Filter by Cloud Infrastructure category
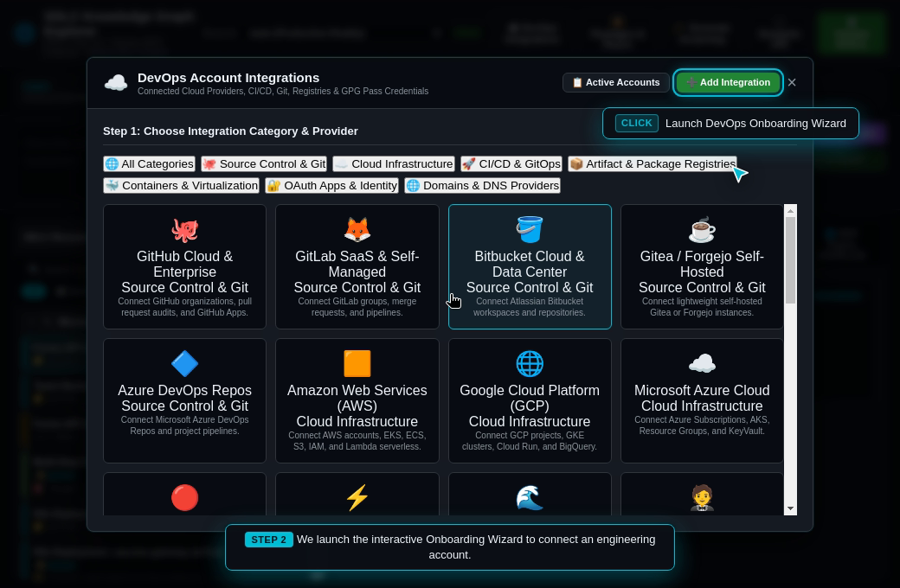Screen dimensions: 900x588 coord(394,164)
